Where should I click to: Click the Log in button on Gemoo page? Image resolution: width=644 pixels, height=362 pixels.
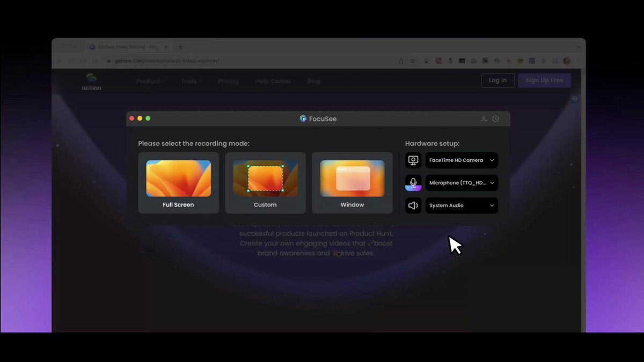(x=497, y=80)
